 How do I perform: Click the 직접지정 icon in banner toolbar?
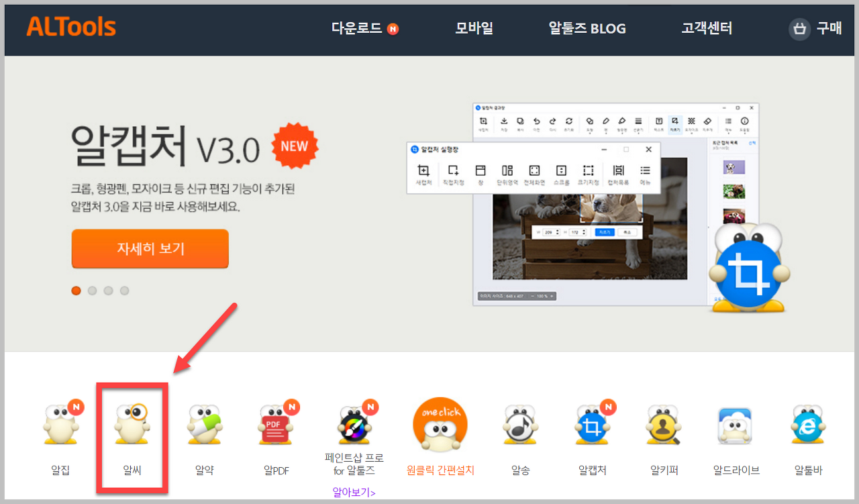(x=453, y=174)
